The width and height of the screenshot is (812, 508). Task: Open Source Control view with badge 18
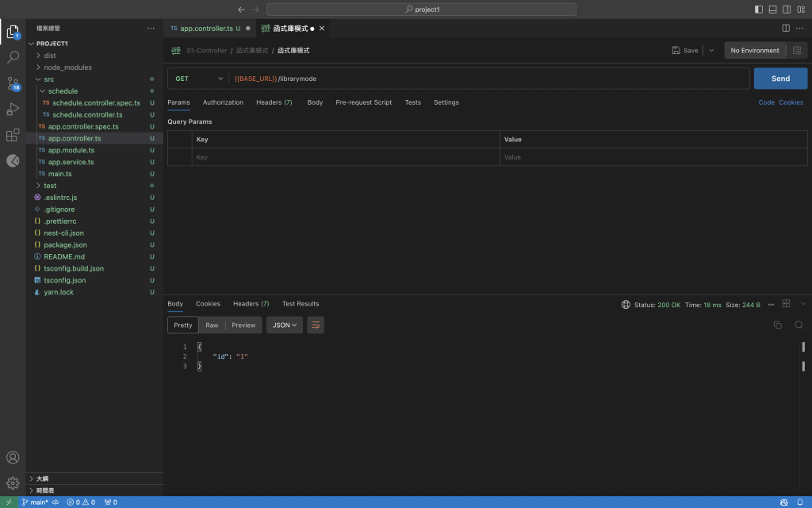(x=13, y=83)
